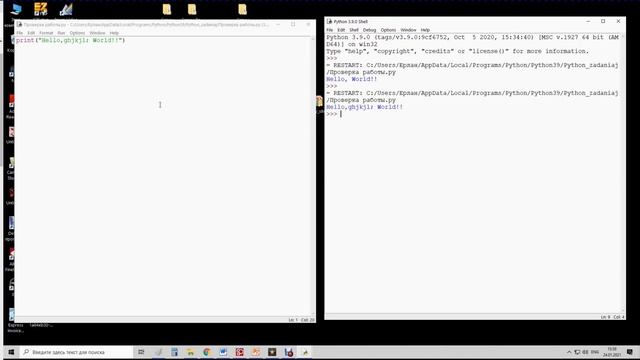Maximize the Python Shell window
Image resolution: width=640 pixels, height=360 pixels.
point(603,21)
